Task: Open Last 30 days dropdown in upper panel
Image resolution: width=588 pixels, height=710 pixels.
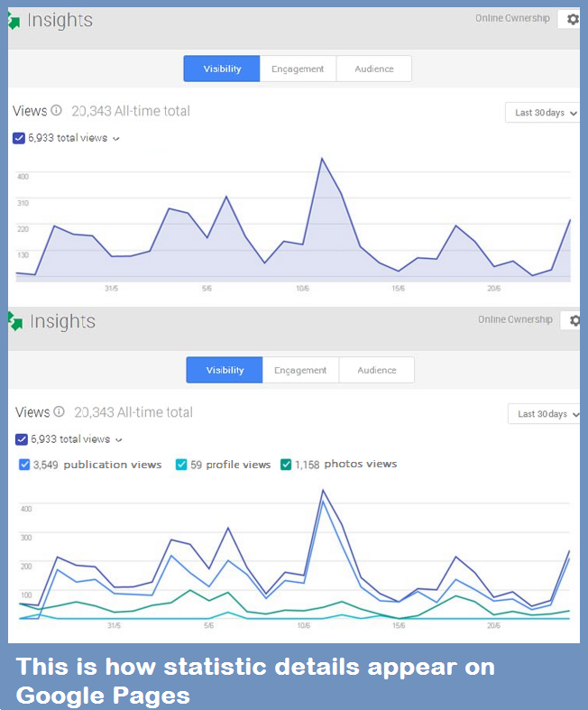Action: point(541,113)
